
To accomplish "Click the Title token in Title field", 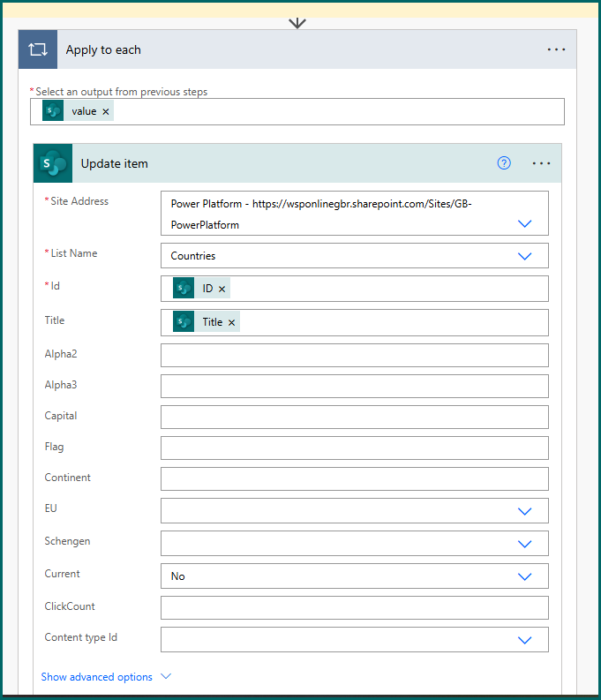I will [x=207, y=322].
